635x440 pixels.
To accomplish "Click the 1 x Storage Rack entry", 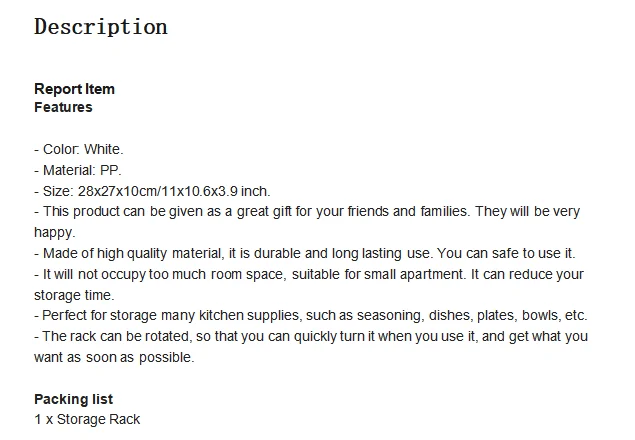I will click(87, 419).
